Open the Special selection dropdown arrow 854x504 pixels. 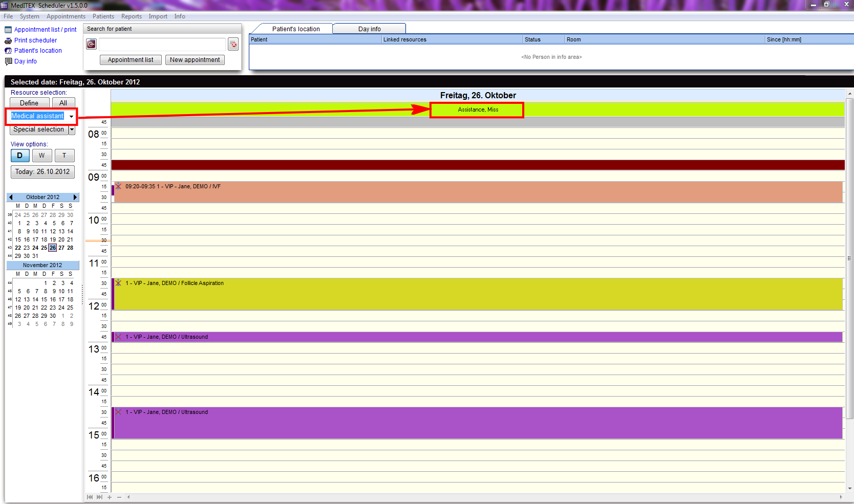click(x=72, y=130)
